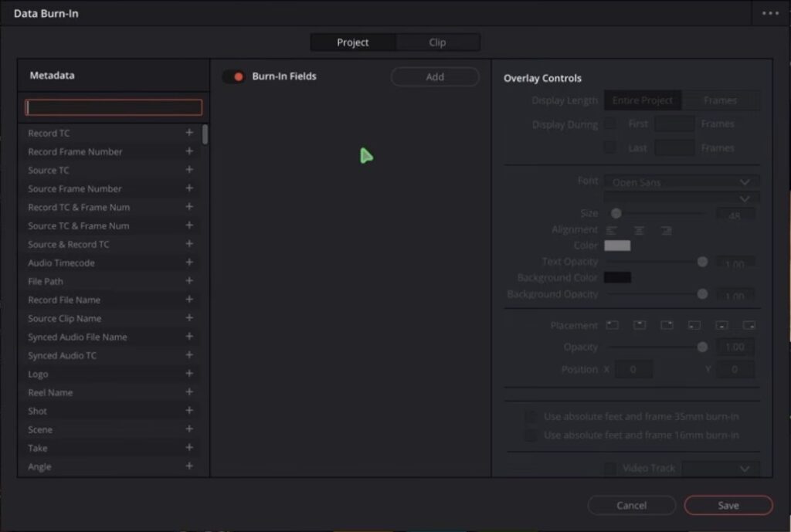
Task: Choose top-left placement icon
Action: click(x=613, y=325)
